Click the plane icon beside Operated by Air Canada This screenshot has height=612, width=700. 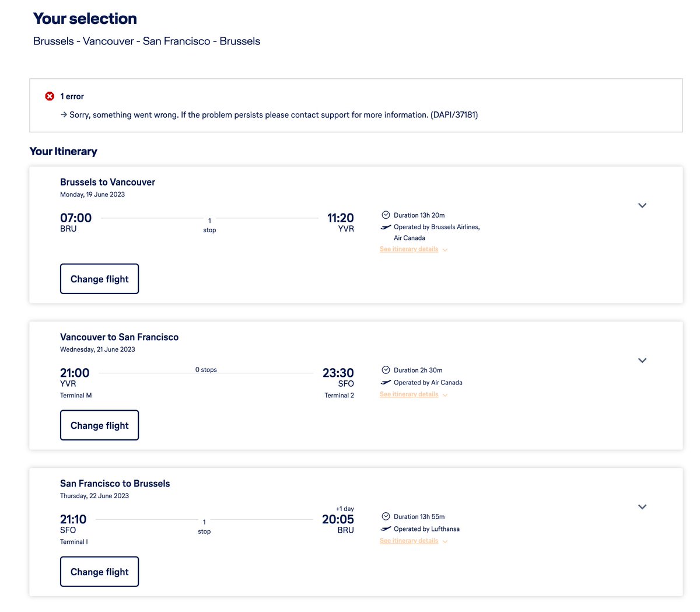tap(386, 383)
